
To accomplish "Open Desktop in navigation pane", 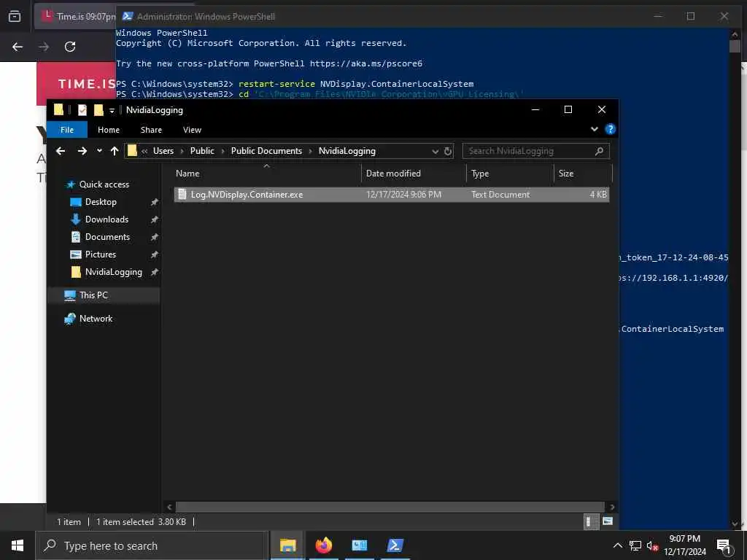I will pyautogui.click(x=101, y=202).
